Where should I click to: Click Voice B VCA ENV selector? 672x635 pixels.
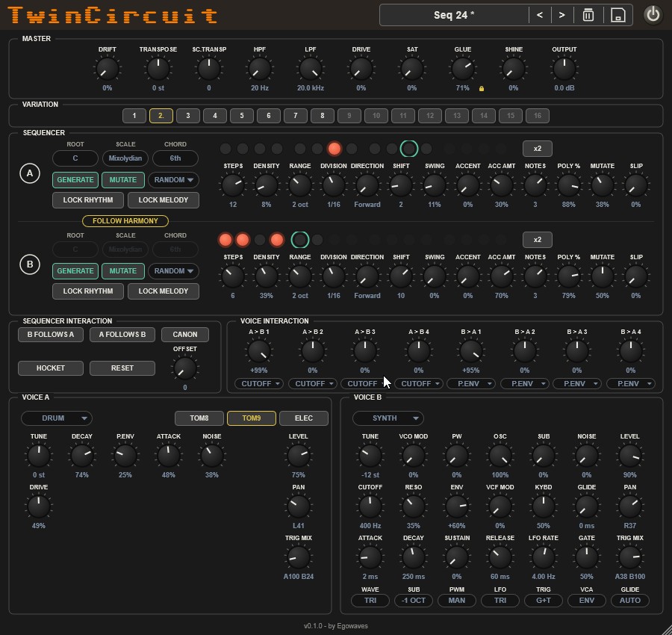[587, 601]
